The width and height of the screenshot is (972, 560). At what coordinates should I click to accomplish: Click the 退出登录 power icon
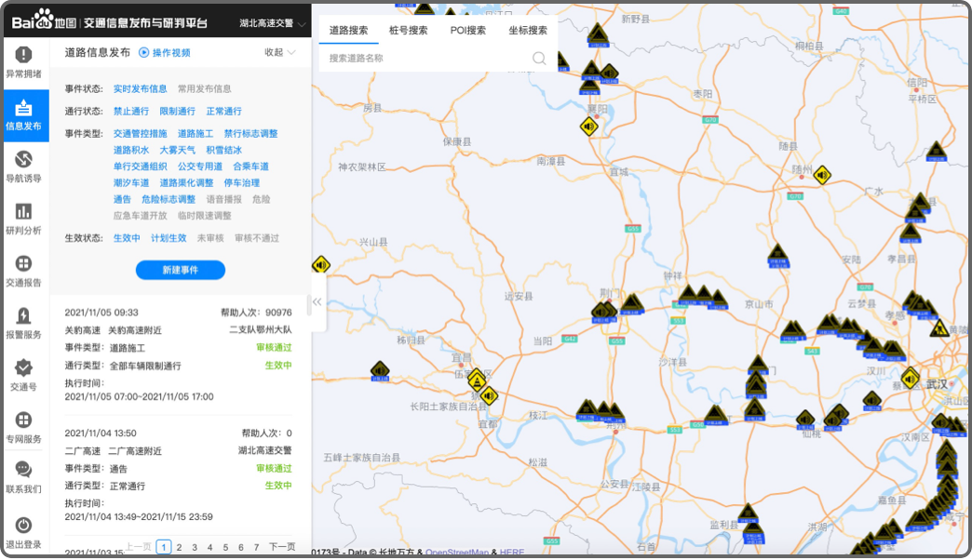23,526
